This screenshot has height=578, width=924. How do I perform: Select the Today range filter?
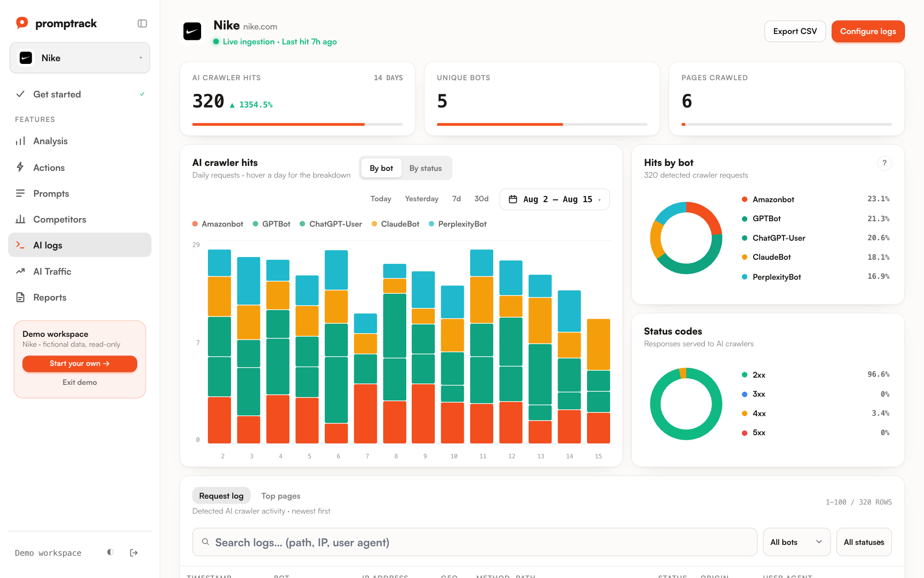(381, 199)
